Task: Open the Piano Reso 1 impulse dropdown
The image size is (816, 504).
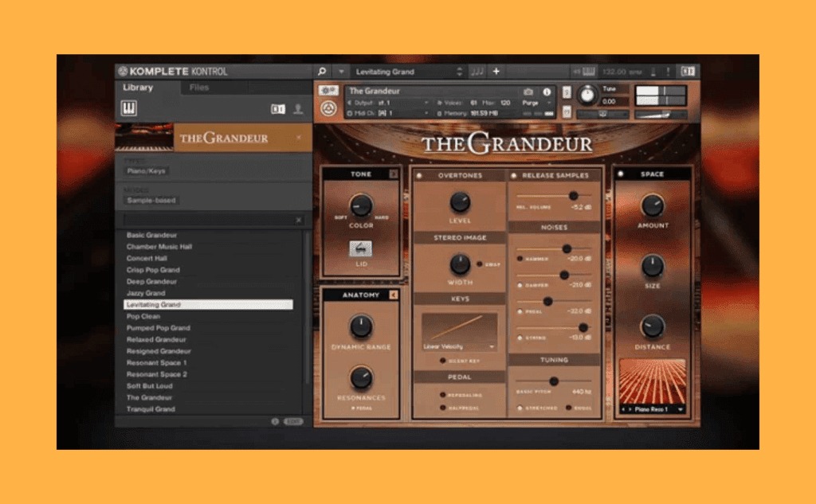Action: click(652, 409)
